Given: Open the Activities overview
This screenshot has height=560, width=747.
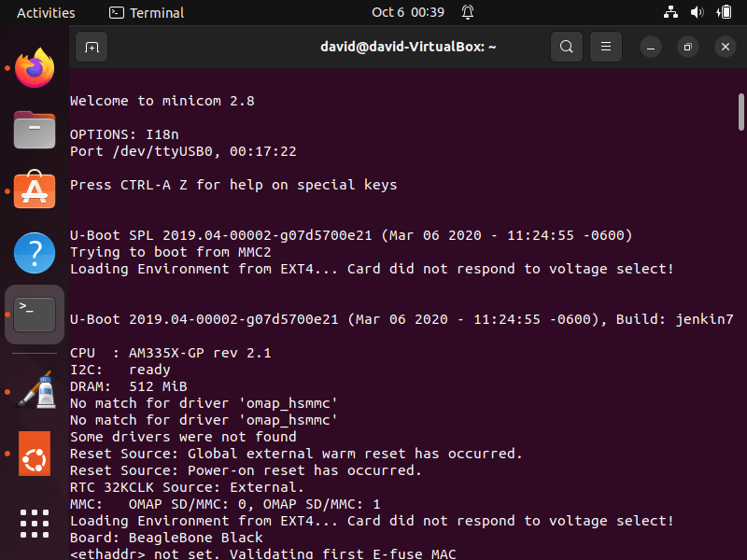Looking at the screenshot, I should [x=46, y=13].
